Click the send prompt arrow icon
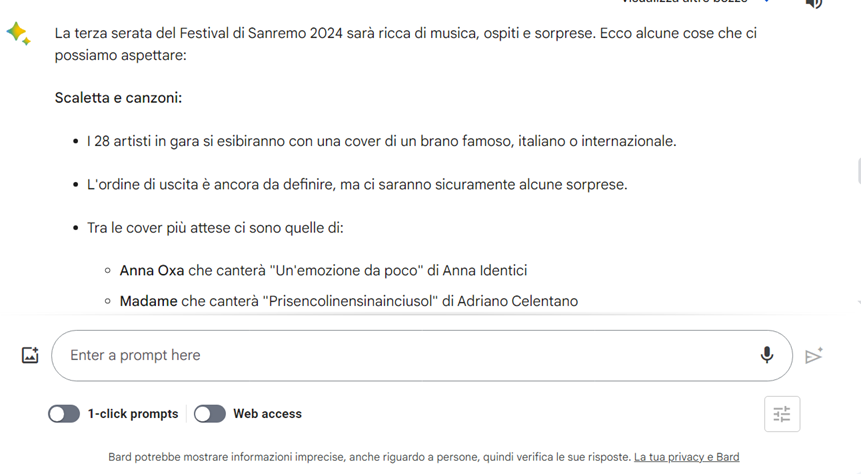 coord(814,355)
